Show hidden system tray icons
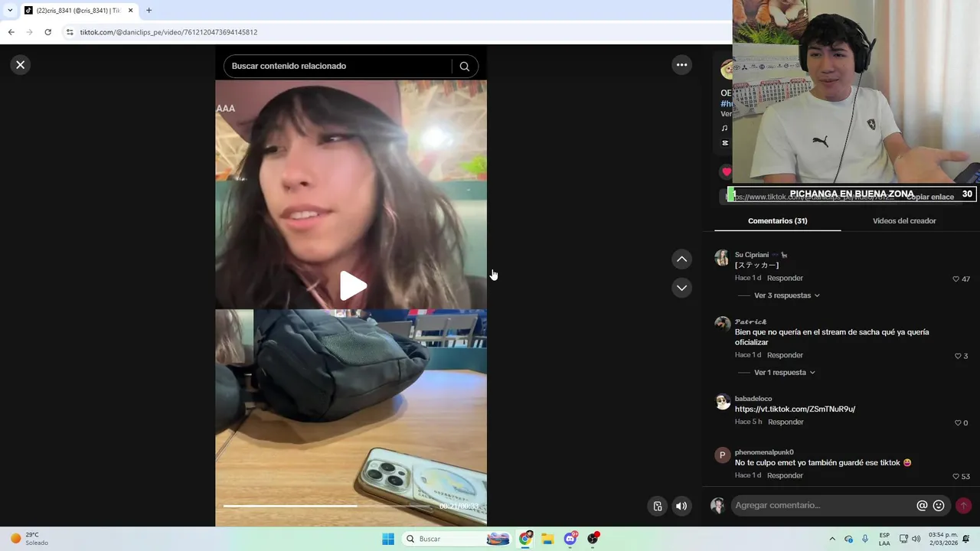980x551 pixels. [832, 539]
